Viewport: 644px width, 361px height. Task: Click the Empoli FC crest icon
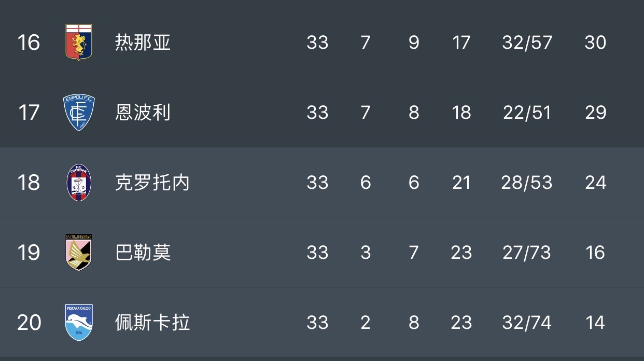79,113
